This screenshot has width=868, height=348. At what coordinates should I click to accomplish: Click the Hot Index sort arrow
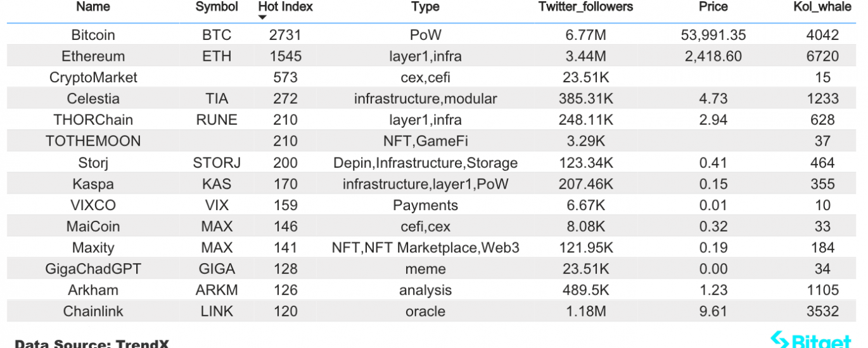pos(262,17)
